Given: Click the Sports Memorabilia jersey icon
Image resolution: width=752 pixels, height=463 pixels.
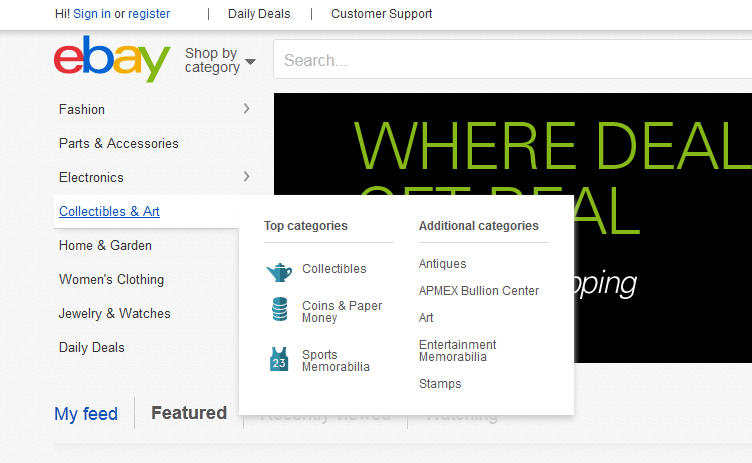Looking at the screenshot, I should pyautogui.click(x=279, y=360).
